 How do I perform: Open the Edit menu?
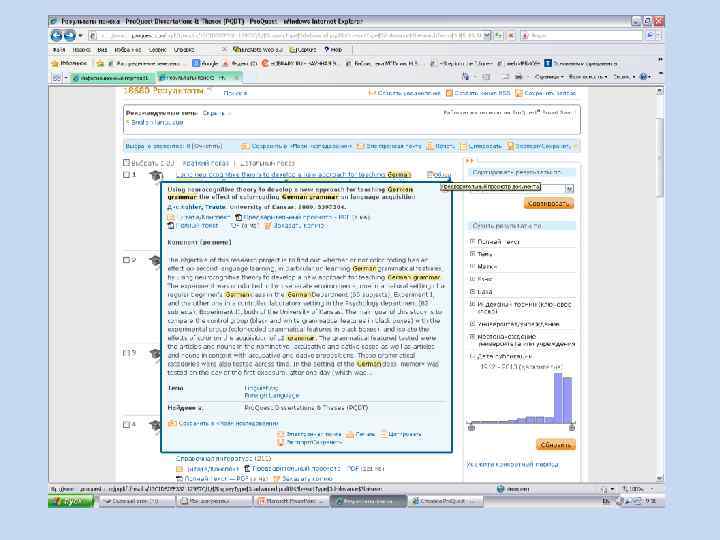[81, 50]
